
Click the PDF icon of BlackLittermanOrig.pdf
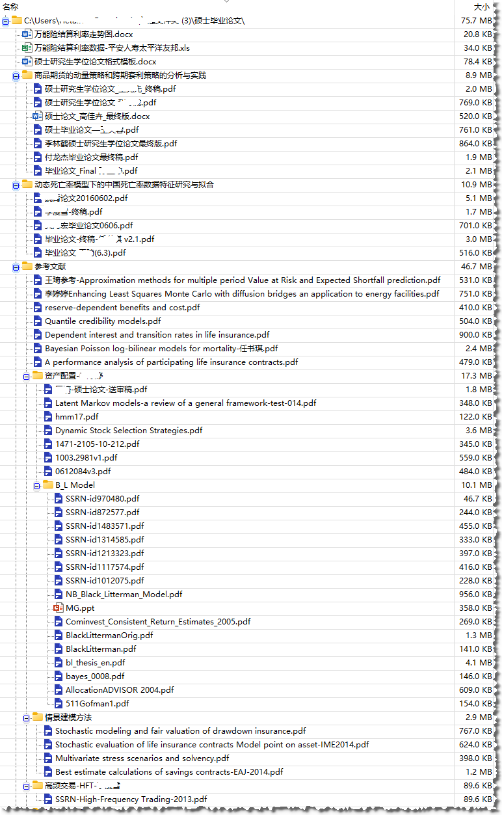click(59, 635)
